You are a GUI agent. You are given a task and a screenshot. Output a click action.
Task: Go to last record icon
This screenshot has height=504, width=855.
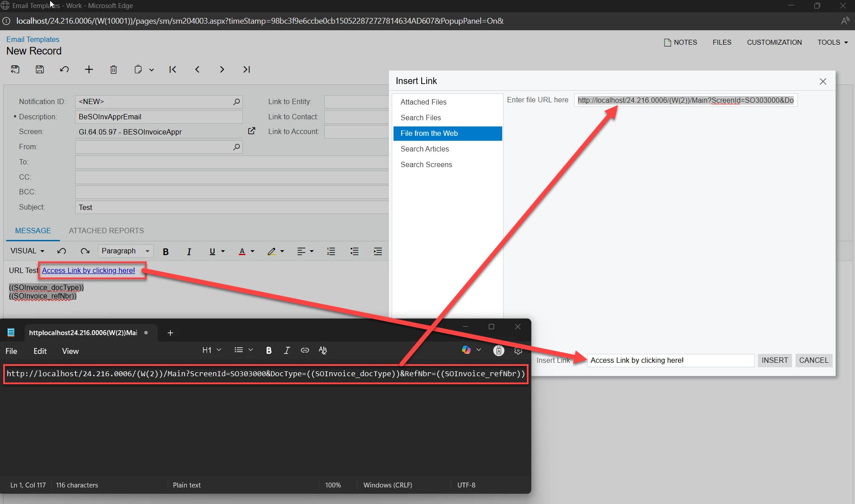[x=246, y=69]
